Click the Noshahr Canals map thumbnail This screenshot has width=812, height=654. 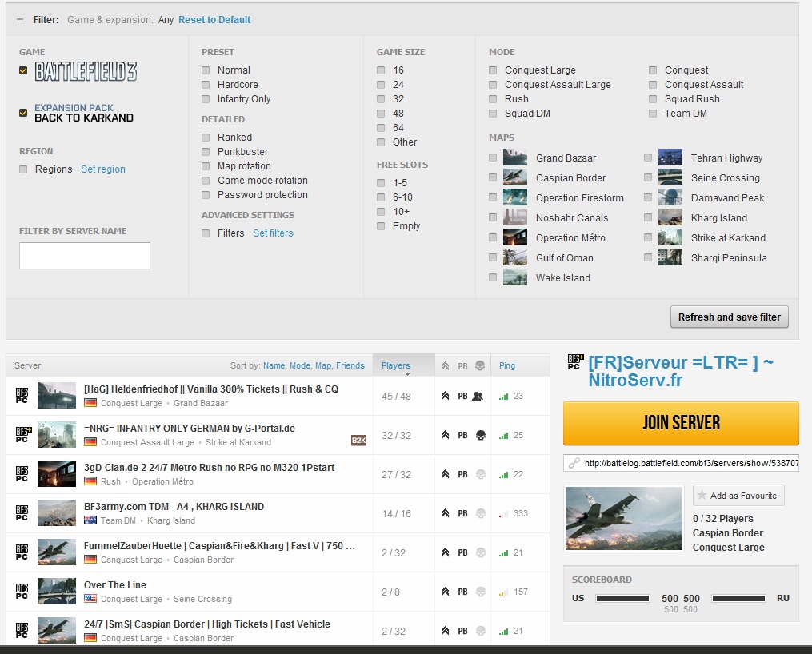point(515,217)
